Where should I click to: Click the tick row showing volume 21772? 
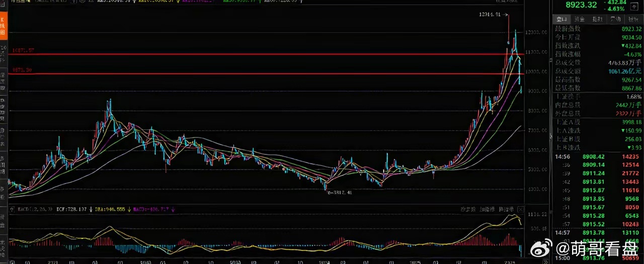point(598,173)
